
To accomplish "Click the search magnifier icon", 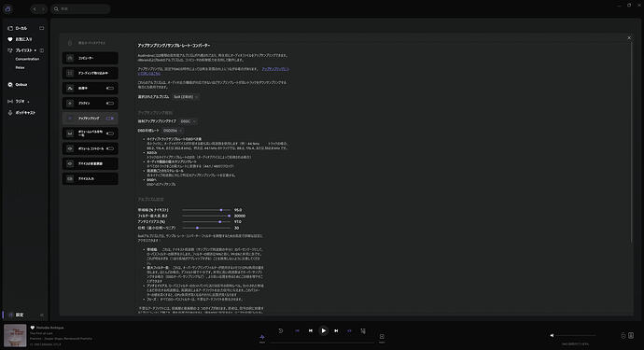I will click(x=56, y=8).
